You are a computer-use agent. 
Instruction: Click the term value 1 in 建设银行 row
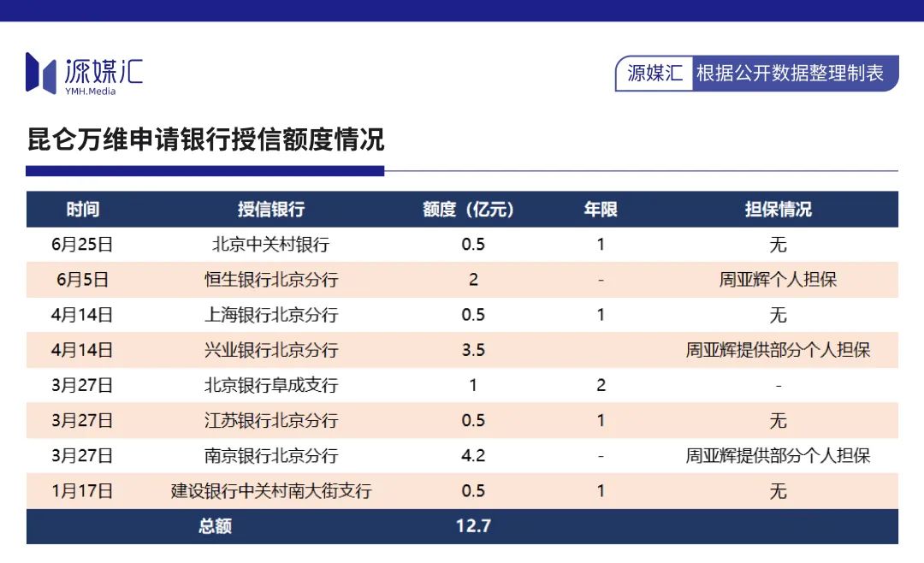click(601, 490)
